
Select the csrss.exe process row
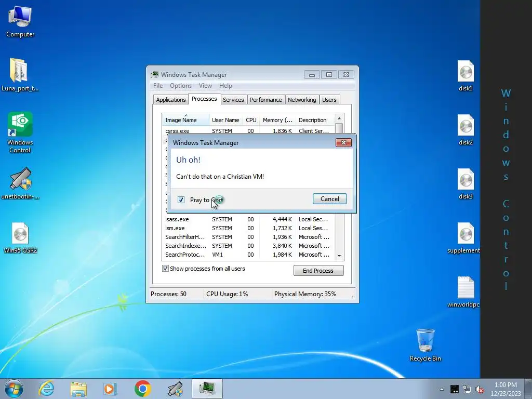point(248,130)
